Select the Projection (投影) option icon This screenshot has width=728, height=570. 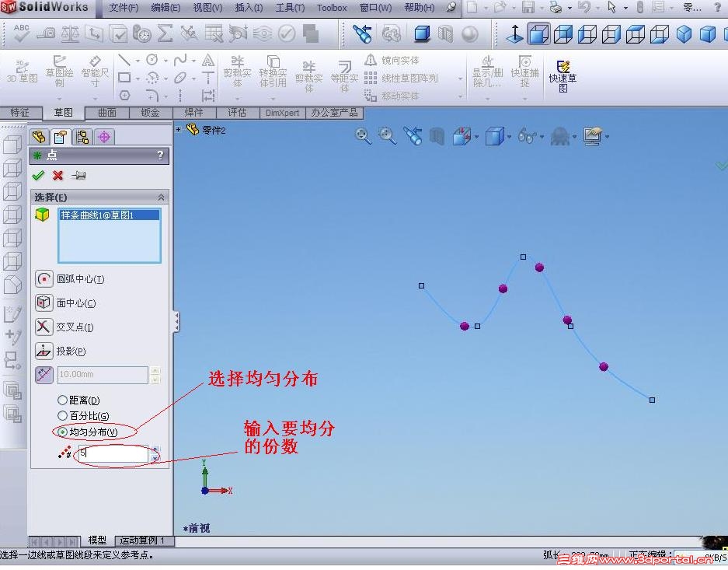(44, 351)
